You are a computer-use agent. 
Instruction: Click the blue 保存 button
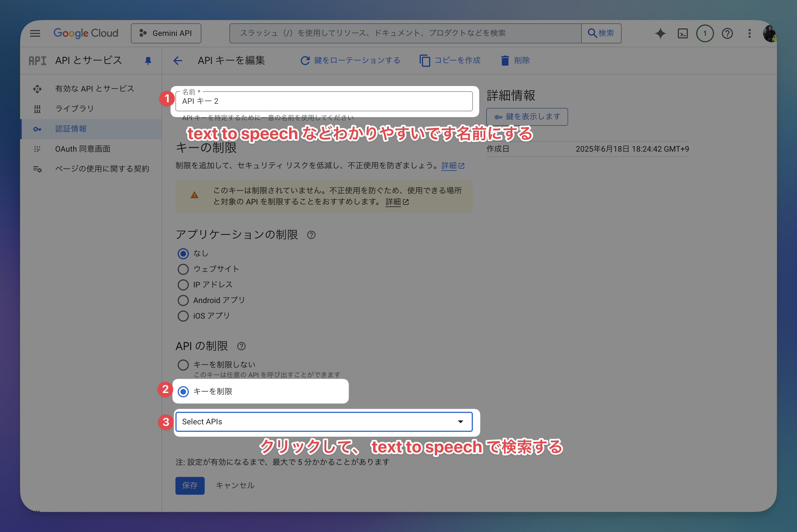[x=190, y=486]
